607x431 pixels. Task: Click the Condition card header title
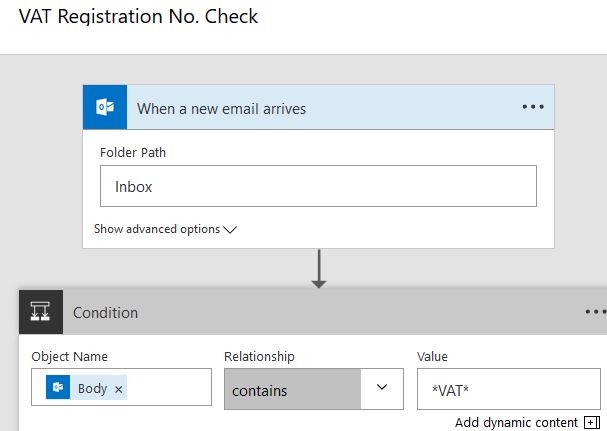click(x=105, y=313)
